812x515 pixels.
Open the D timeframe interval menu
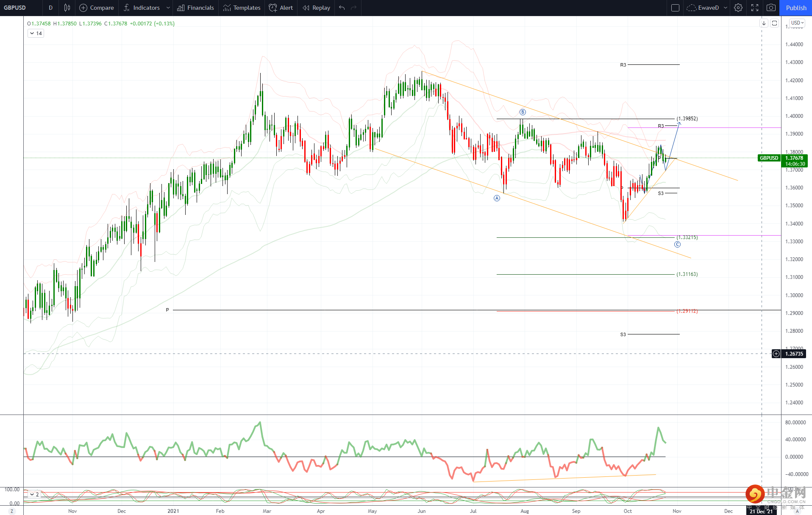(50, 8)
